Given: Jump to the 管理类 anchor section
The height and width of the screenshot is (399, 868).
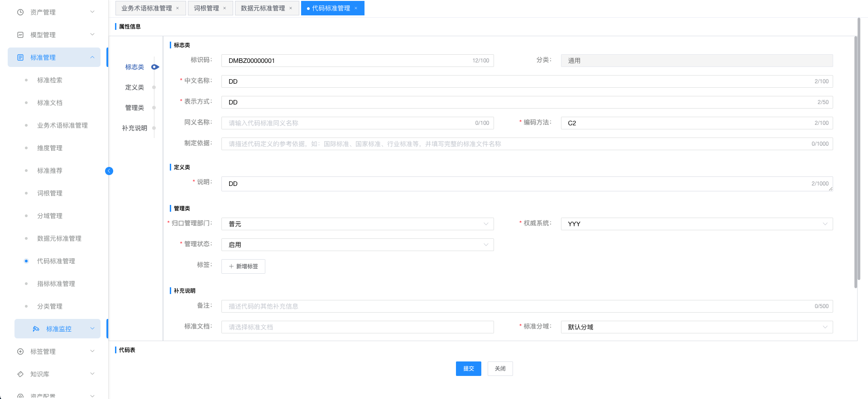Looking at the screenshot, I should coord(134,108).
